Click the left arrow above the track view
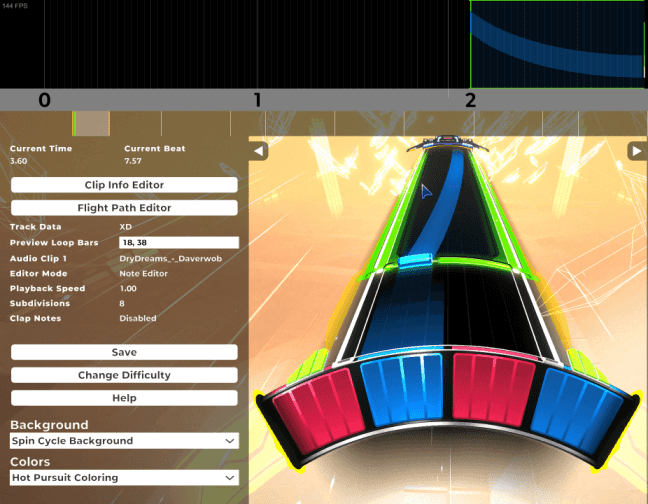Viewport: 648px width, 504px height. point(258,151)
